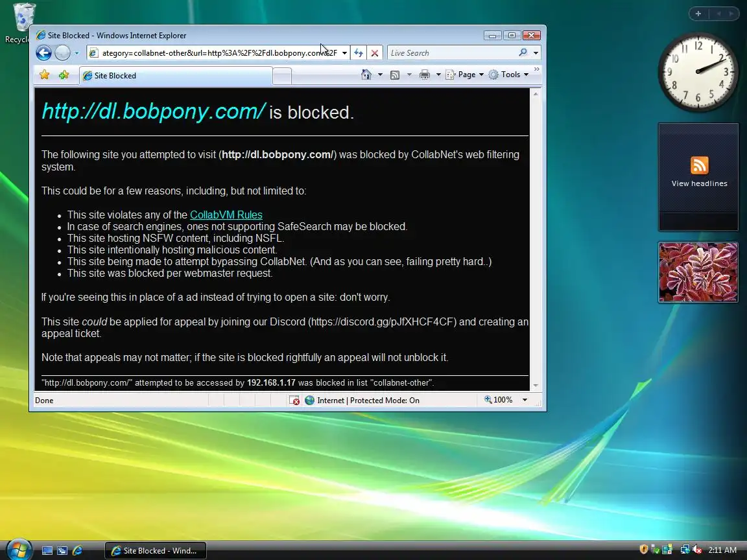Click the sidebar next page arrow
747x560 pixels.
coord(731,14)
